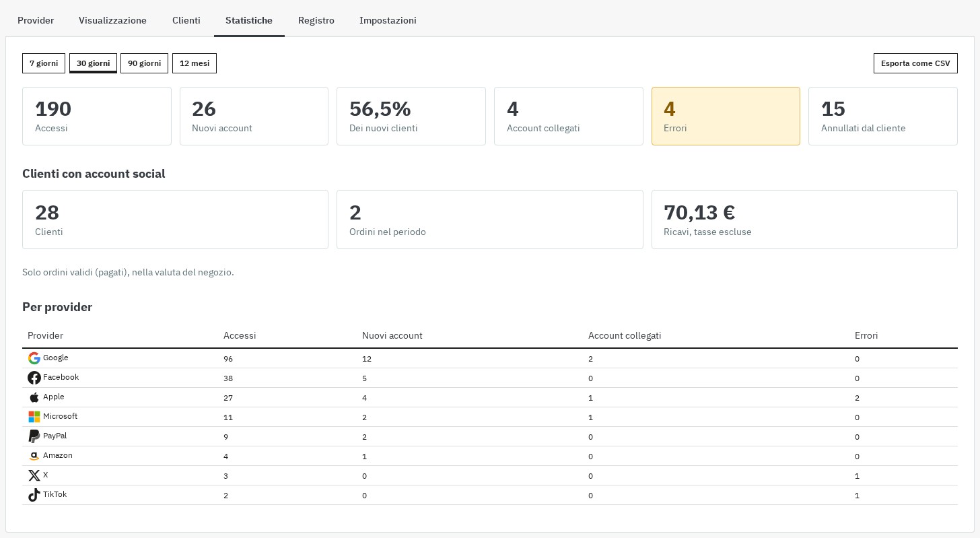Click the Google logo icon
Viewport: 980px width, 538px height.
tap(34, 358)
